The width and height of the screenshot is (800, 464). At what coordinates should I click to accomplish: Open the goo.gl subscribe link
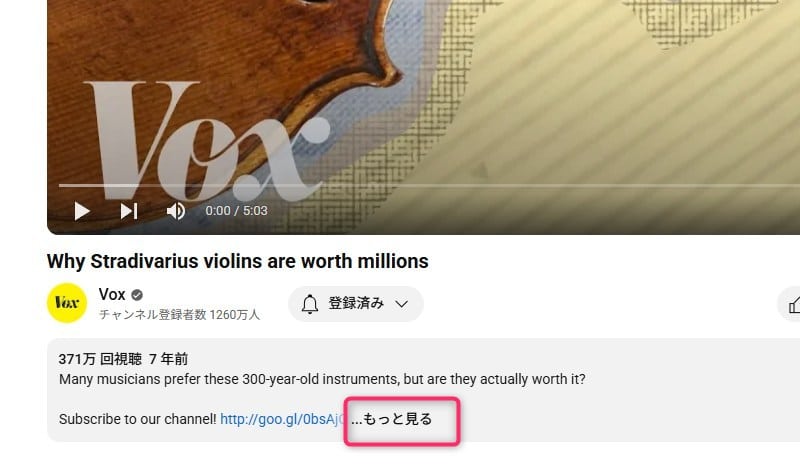tap(283, 420)
